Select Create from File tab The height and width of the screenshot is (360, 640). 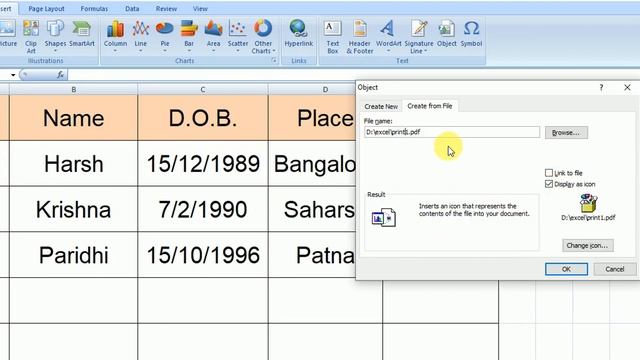click(430, 106)
